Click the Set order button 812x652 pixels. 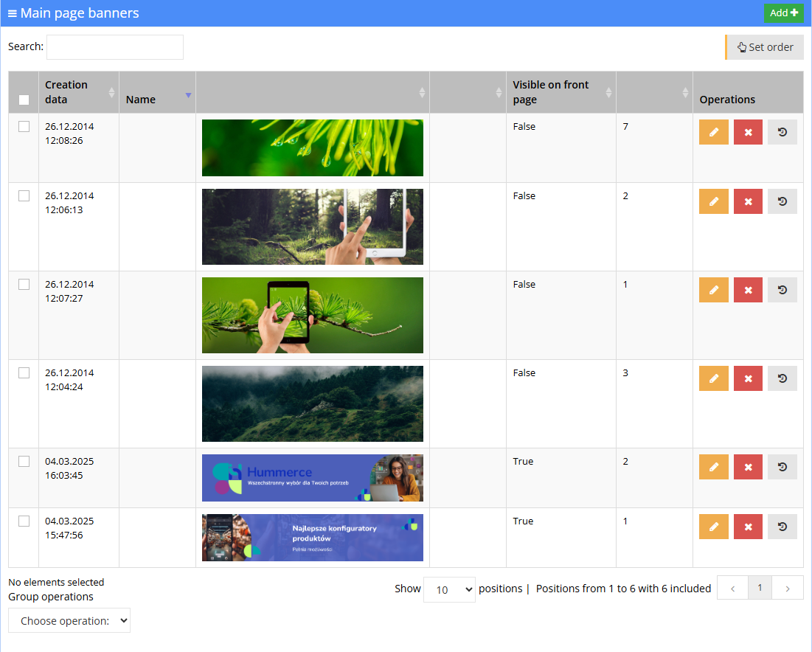(x=765, y=47)
